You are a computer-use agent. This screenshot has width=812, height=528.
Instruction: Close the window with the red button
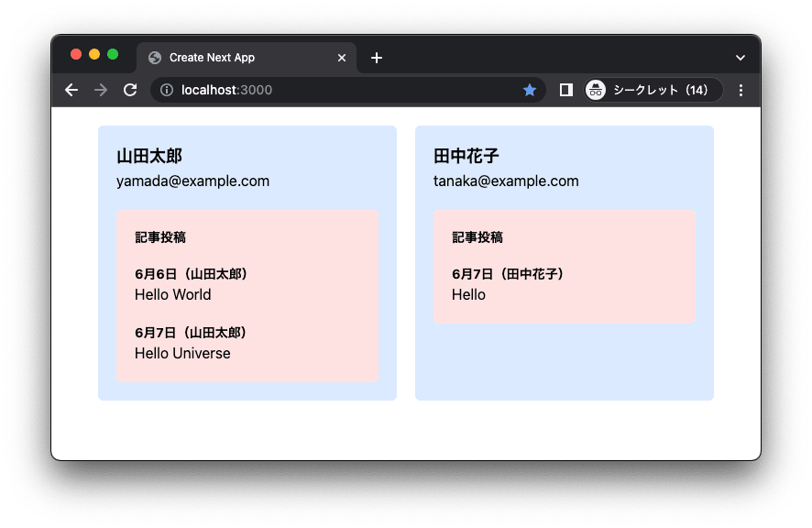click(76, 54)
